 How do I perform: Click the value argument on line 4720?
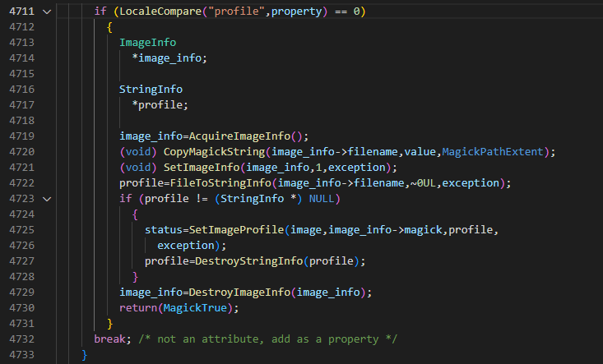click(x=420, y=152)
